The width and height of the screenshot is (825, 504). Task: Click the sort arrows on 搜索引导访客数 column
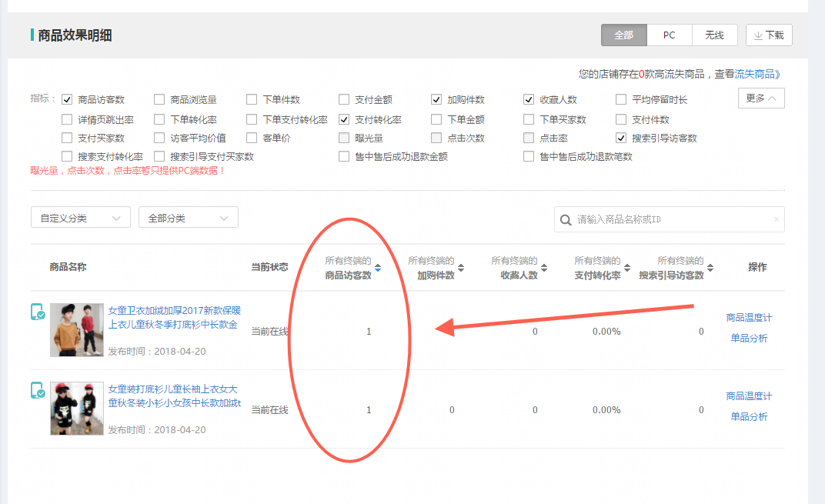point(711,268)
